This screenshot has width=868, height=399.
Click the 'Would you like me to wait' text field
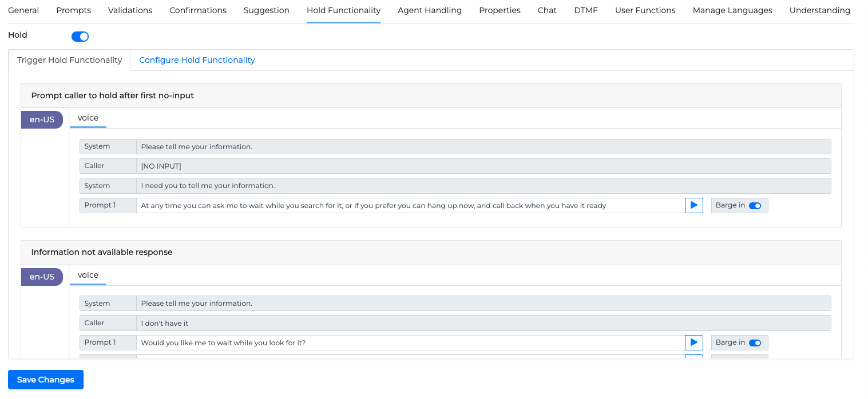(x=410, y=342)
